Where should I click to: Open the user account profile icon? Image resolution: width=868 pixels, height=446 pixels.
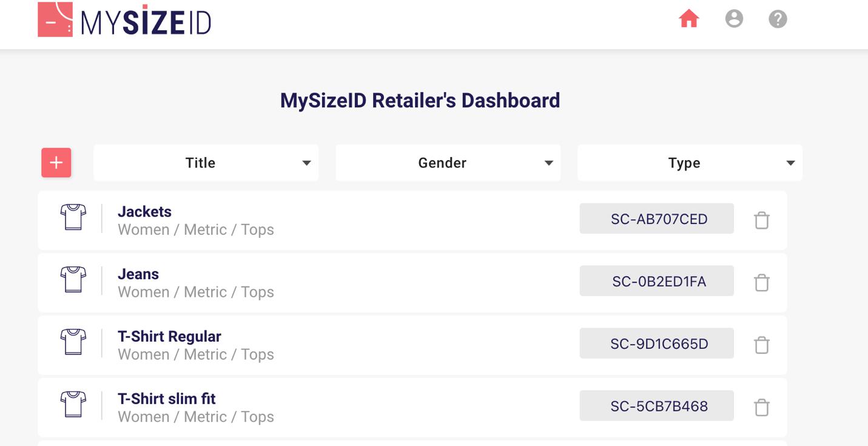tap(734, 19)
